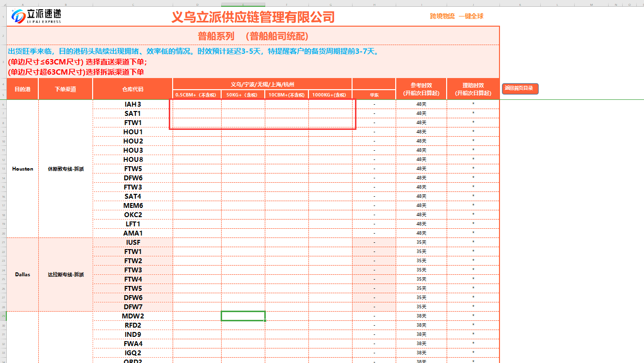
Task: Click the 理赔时效 header cell
Action: (x=473, y=89)
